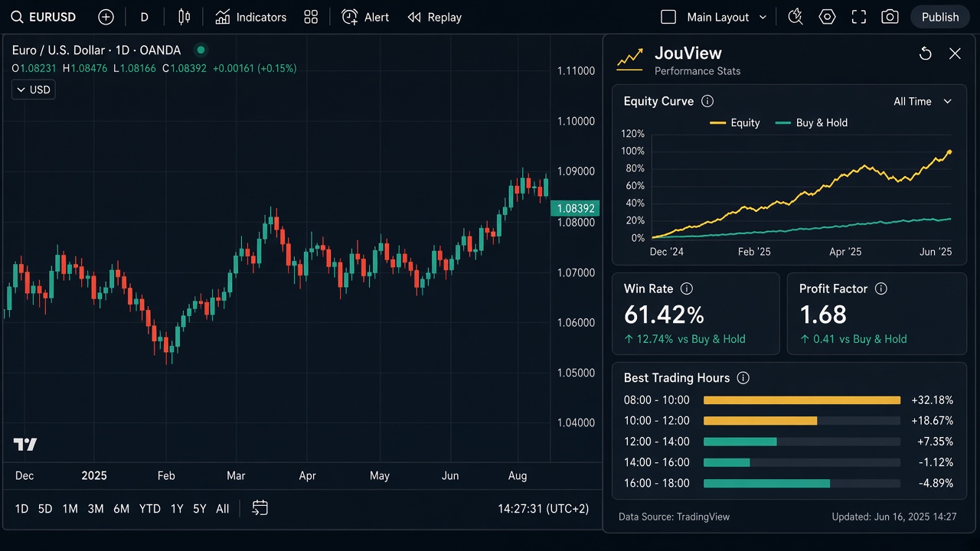Image resolution: width=980 pixels, height=551 pixels.
Task: Refresh the JouView panel
Action: (926, 54)
